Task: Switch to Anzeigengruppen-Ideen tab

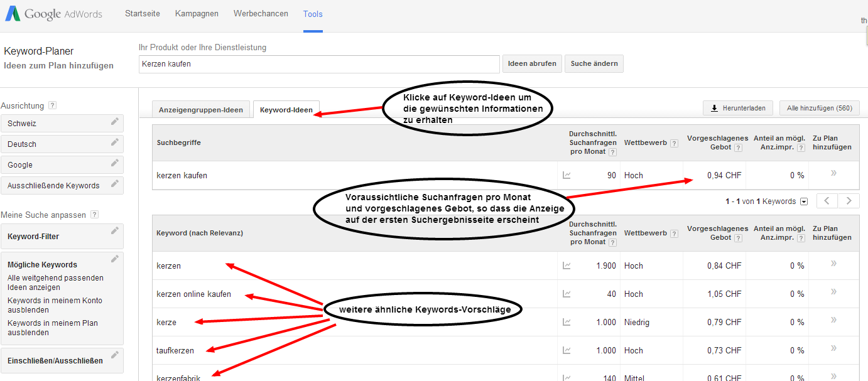Action: 201,110
